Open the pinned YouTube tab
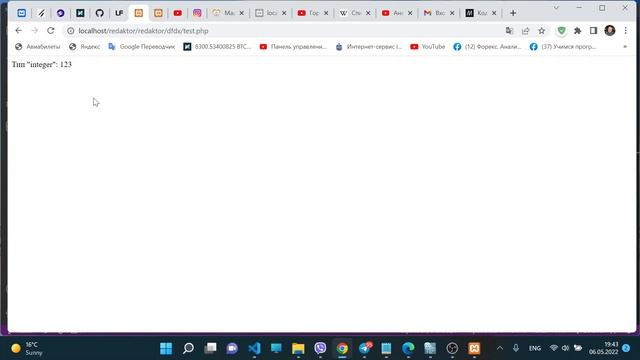The image size is (640, 360). 178,13
